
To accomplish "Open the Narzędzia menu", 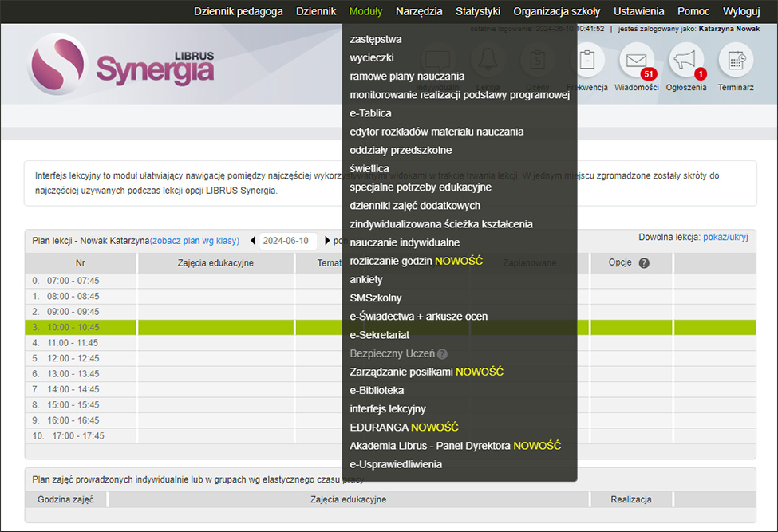I will 419,11.
